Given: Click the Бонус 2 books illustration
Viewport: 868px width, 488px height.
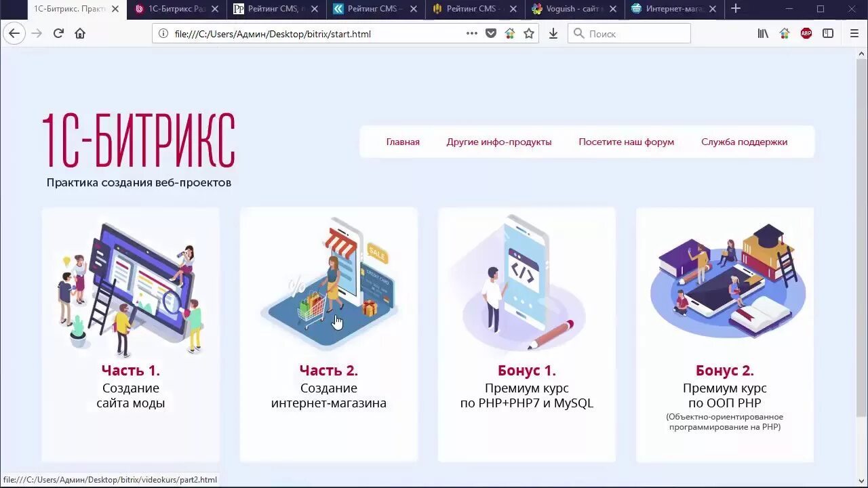Looking at the screenshot, I should [x=728, y=281].
